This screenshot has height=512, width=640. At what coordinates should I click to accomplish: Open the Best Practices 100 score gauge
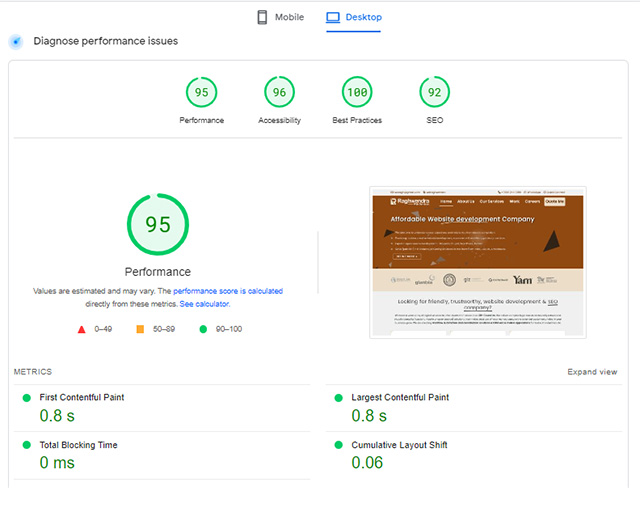pos(357,92)
